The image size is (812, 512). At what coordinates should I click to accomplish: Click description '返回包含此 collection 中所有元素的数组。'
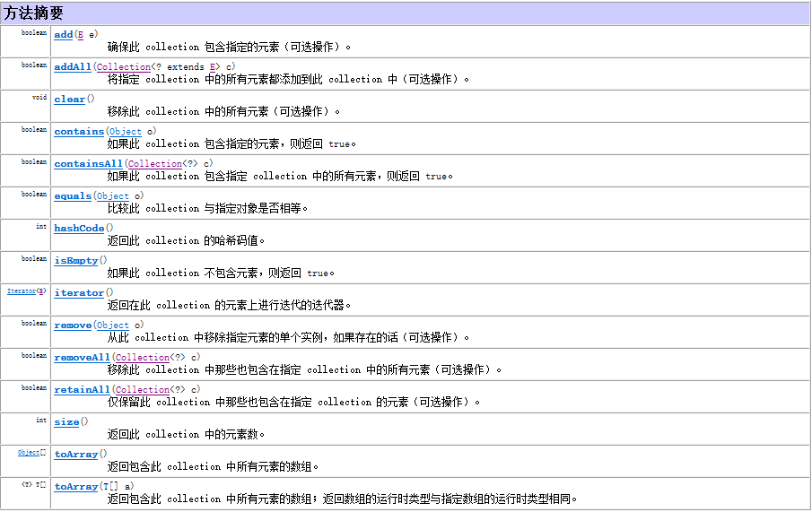tap(213, 467)
